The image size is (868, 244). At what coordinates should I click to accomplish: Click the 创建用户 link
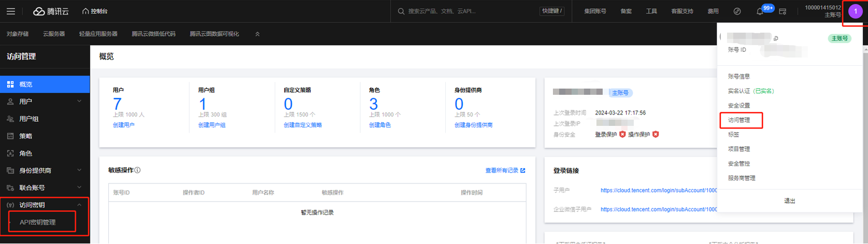click(123, 125)
